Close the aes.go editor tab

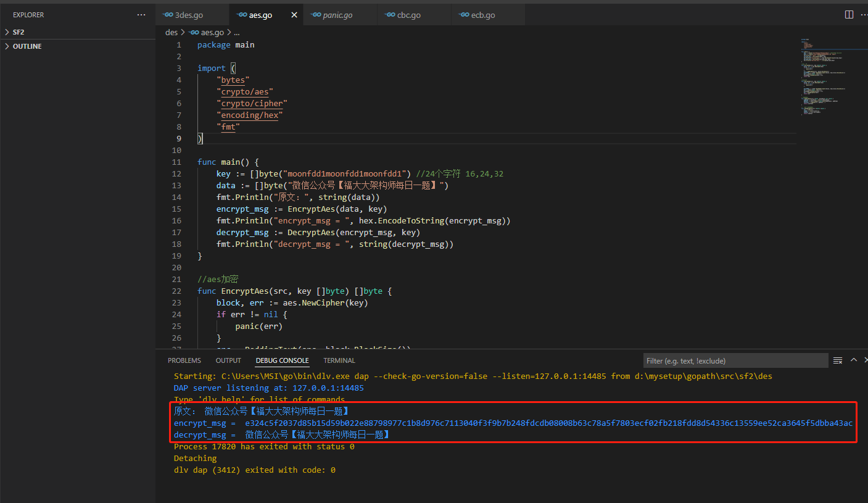point(294,15)
